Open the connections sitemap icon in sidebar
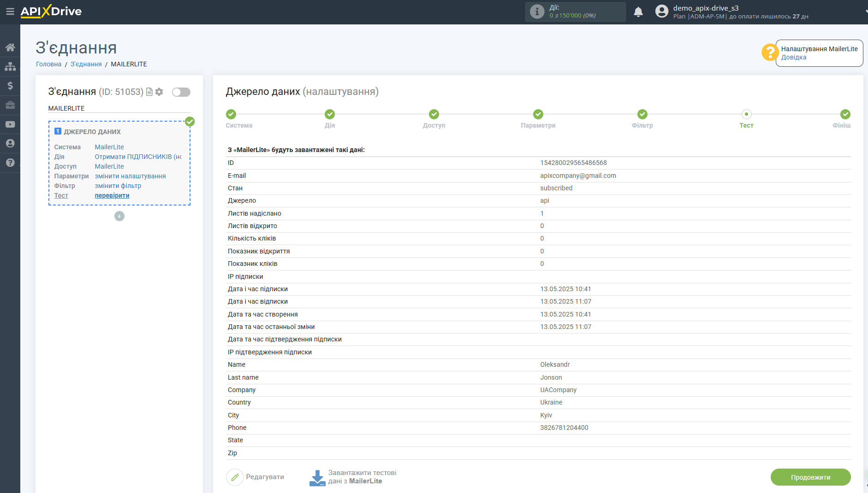Screen dimensions: 868x493 pos(10,67)
